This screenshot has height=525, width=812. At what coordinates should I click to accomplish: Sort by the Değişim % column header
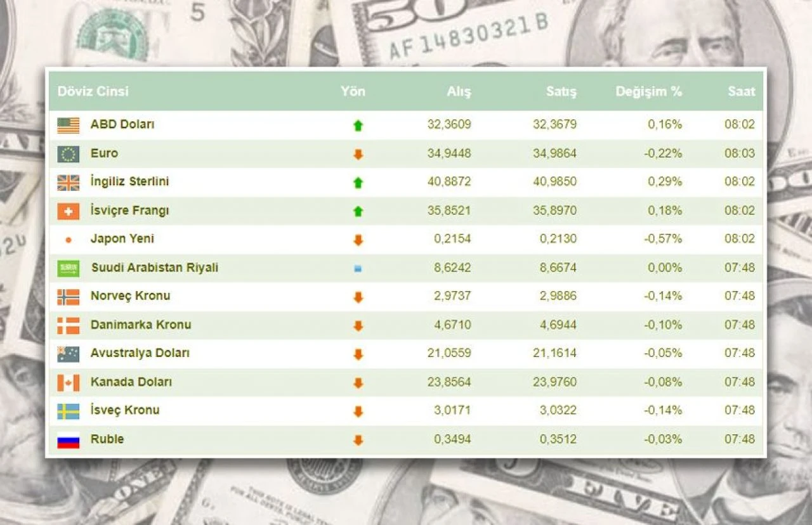point(648,91)
